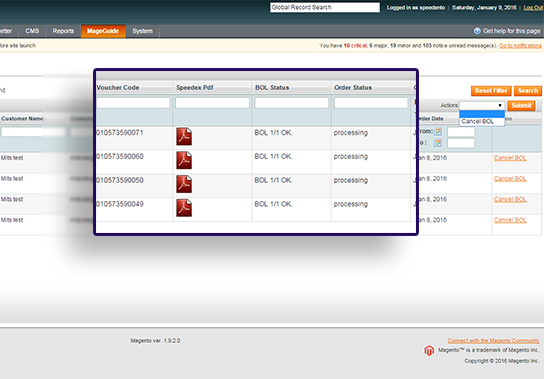This screenshot has height=379, width=544.
Task: Open PDF icon for voucher 010573590060
Action: (184, 160)
